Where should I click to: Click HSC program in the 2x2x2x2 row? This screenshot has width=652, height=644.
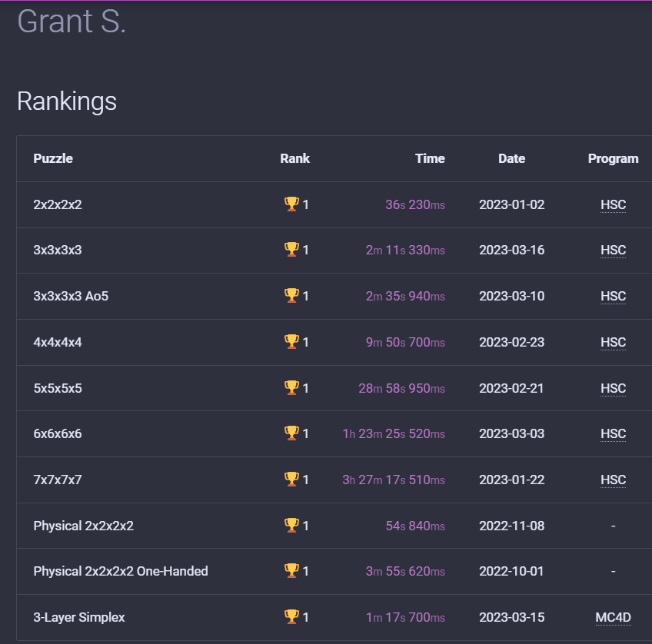613,205
